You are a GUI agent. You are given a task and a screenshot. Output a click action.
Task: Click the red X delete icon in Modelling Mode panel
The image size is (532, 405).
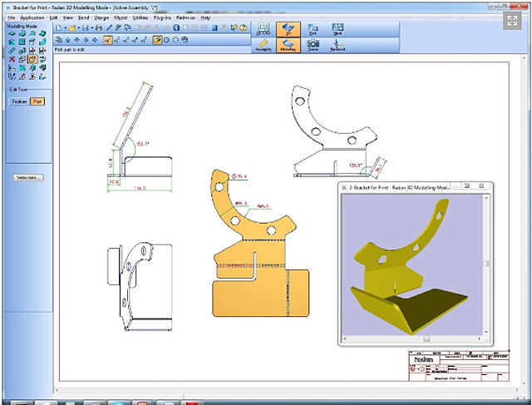(x=12, y=59)
